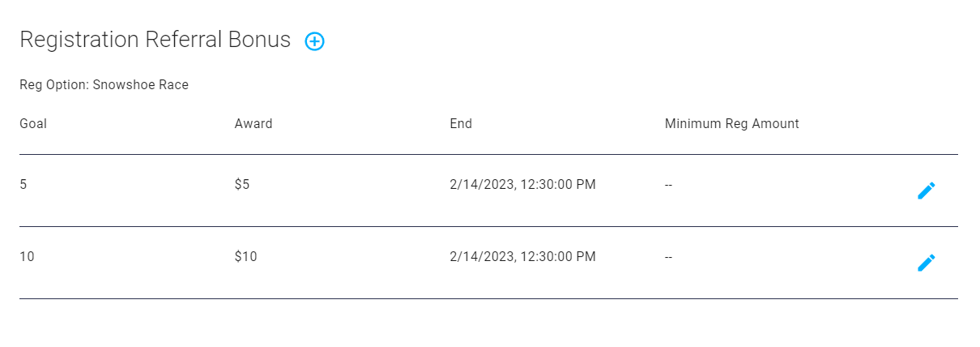Select the goal value 10
Screen dimensions: 980x347
[x=27, y=257]
